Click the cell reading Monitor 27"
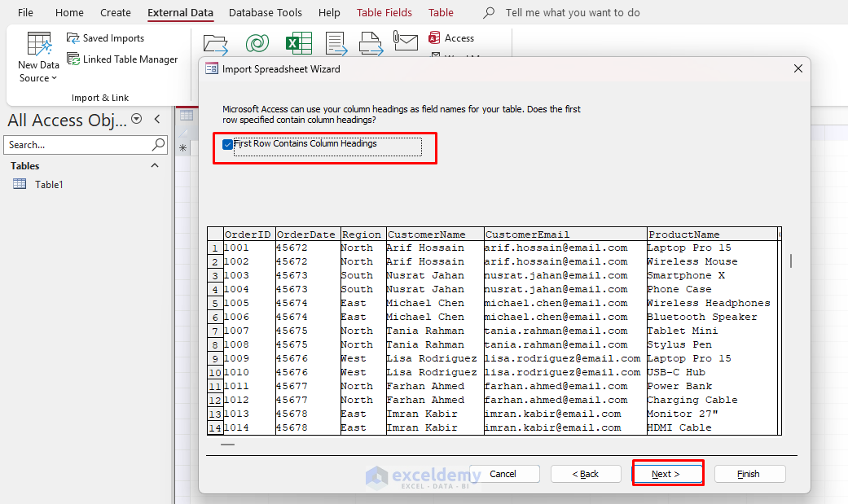 point(712,414)
